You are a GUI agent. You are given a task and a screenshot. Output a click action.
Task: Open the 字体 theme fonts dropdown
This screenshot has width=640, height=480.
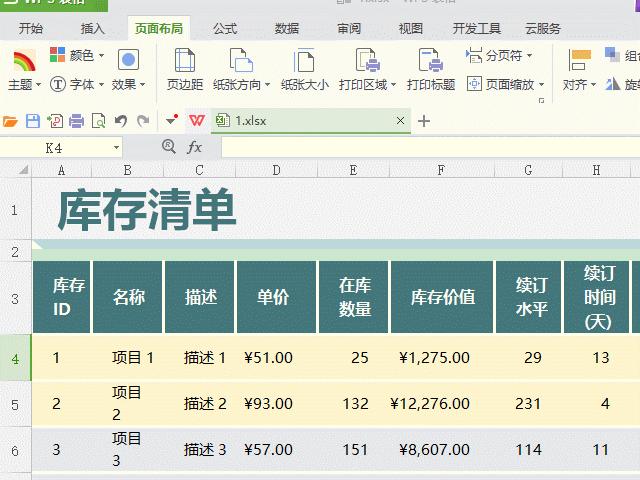pos(77,84)
